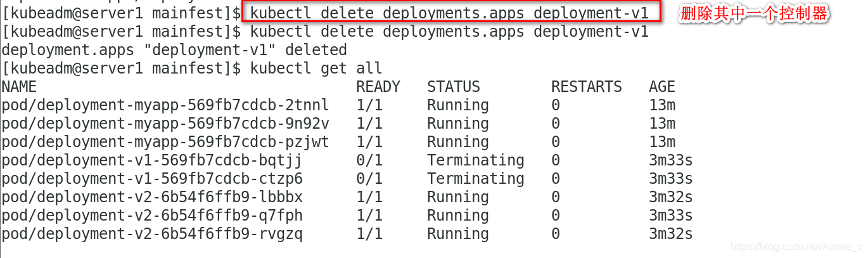Click 3m33s age of the q7fph pod

pos(671,216)
